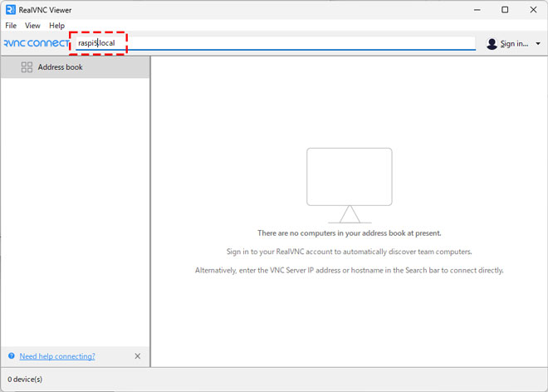Click the RealVNC Viewer title bar icon
The image size is (548, 392).
pos(9,10)
